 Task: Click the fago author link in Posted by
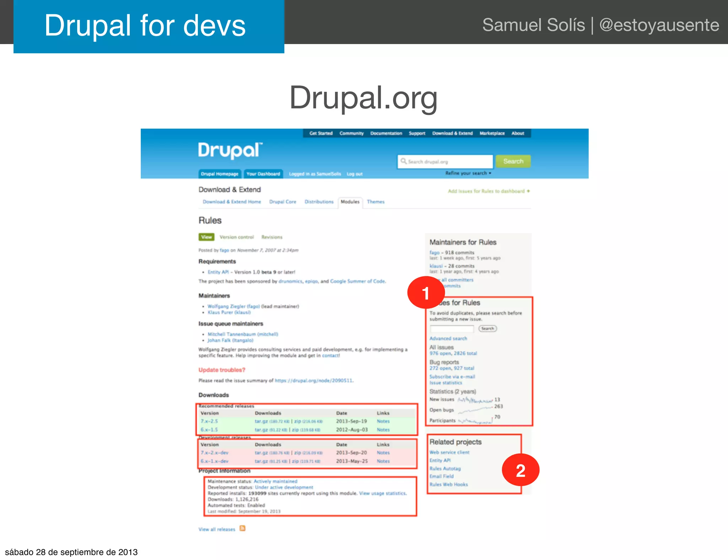click(x=224, y=250)
